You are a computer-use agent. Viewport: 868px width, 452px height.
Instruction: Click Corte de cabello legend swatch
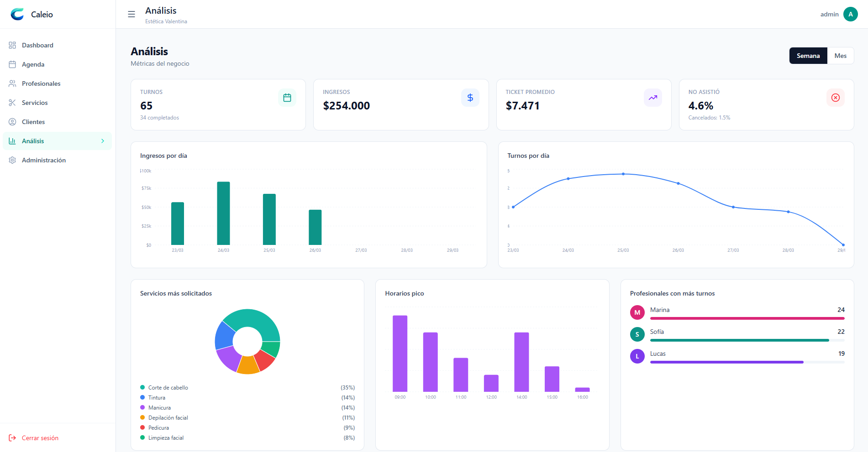coord(142,388)
